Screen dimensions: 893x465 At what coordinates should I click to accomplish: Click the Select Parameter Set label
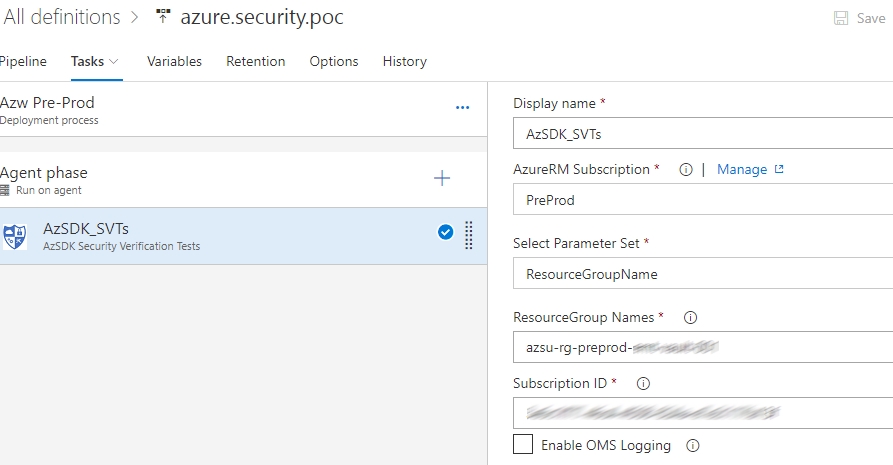[576, 244]
